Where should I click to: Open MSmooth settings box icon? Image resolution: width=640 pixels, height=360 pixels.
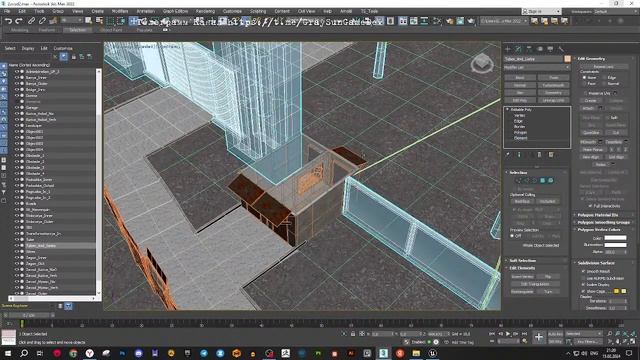click(600, 142)
